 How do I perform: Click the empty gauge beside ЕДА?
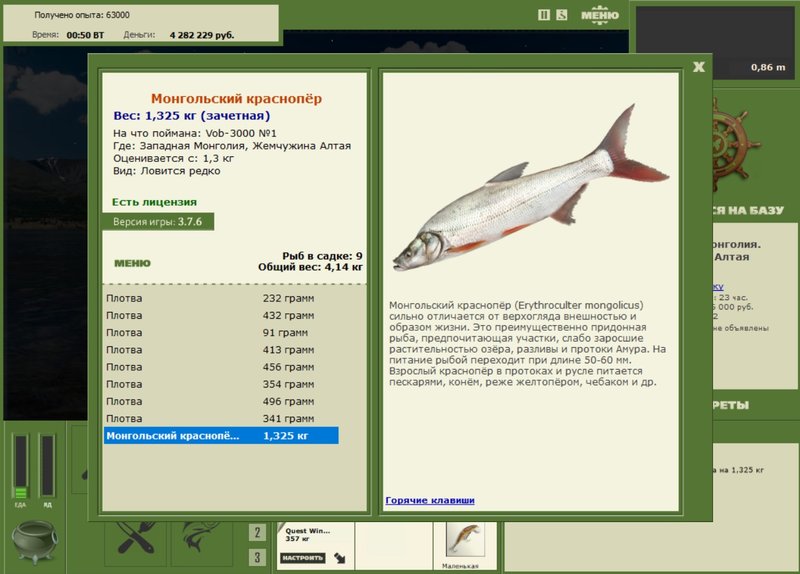pyautogui.click(x=47, y=466)
